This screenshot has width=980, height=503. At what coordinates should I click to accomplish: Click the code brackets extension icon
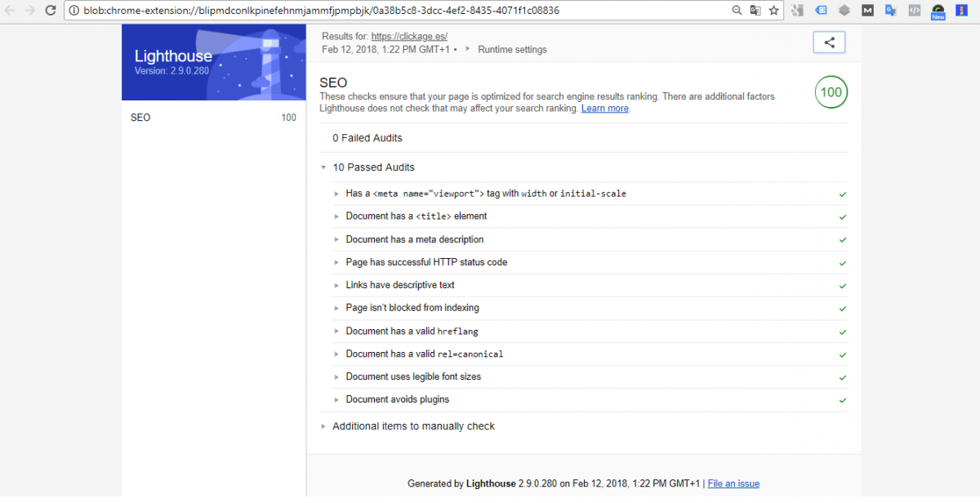click(x=915, y=11)
